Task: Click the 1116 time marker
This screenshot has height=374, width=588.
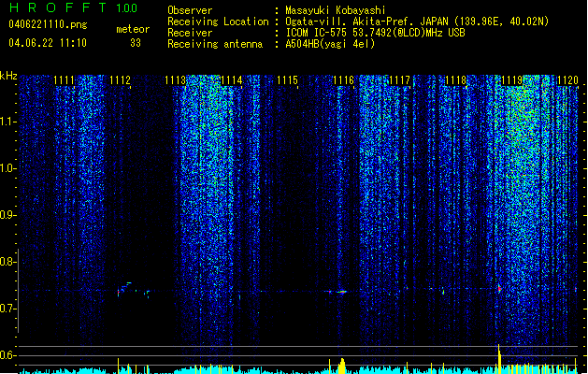Action: click(343, 80)
